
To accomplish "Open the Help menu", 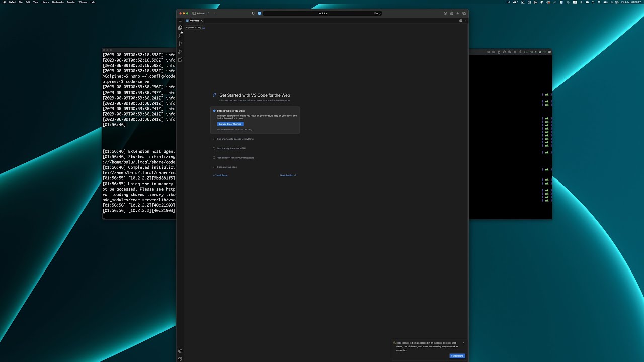I will tap(93, 2).
